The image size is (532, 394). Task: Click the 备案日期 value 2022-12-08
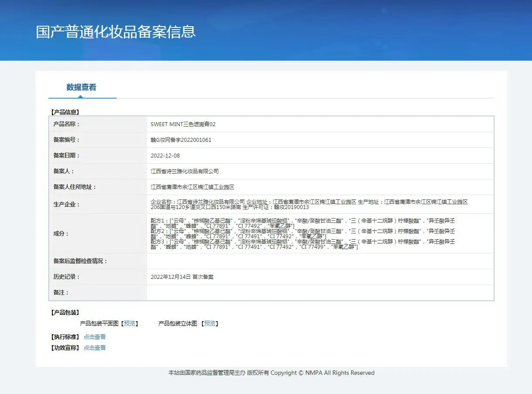coord(165,156)
